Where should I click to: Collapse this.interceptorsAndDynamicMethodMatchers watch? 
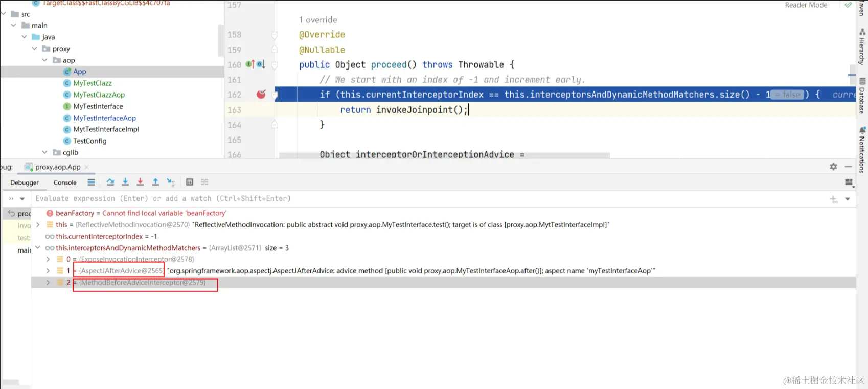(x=38, y=248)
